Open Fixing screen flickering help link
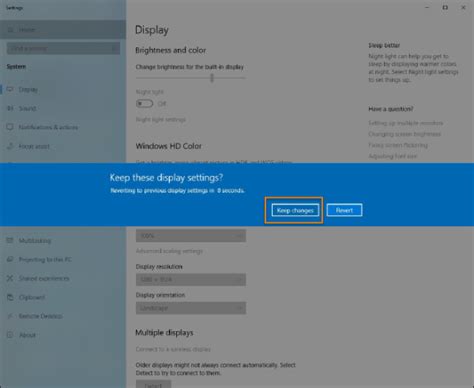The height and width of the screenshot is (388, 474). point(398,145)
